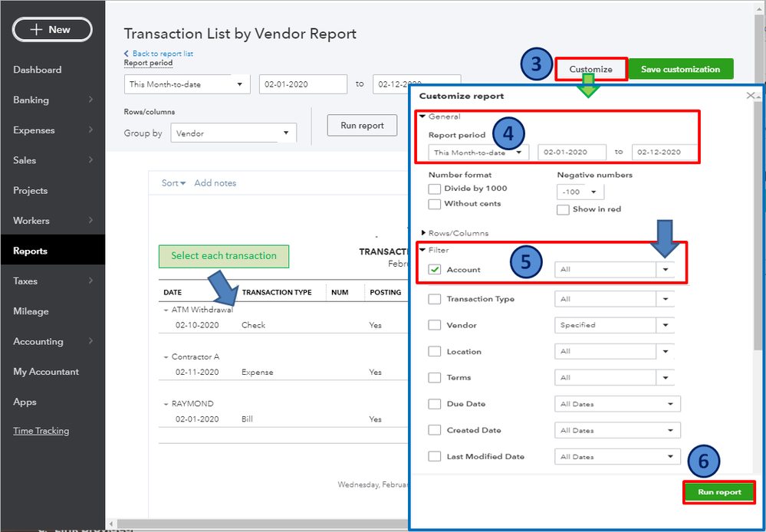The height and width of the screenshot is (532, 766).
Task: Check the Last Modified Date checkbox
Action: 434,457
